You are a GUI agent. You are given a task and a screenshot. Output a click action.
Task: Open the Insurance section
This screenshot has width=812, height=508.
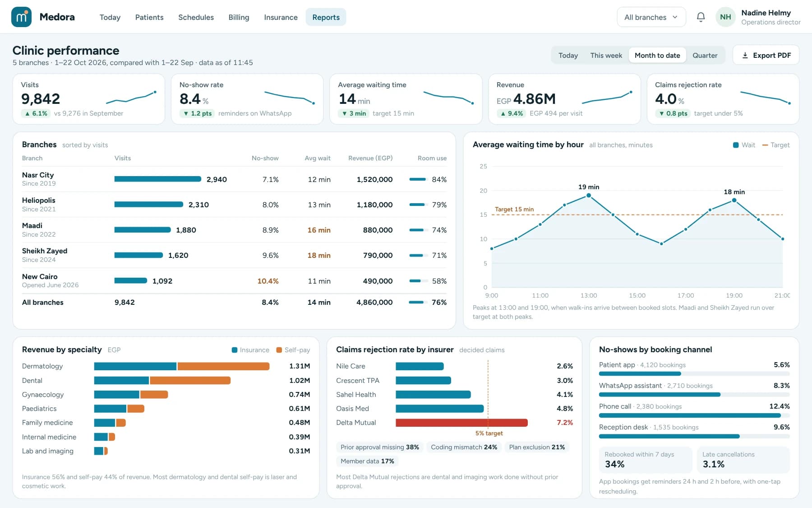(x=281, y=17)
